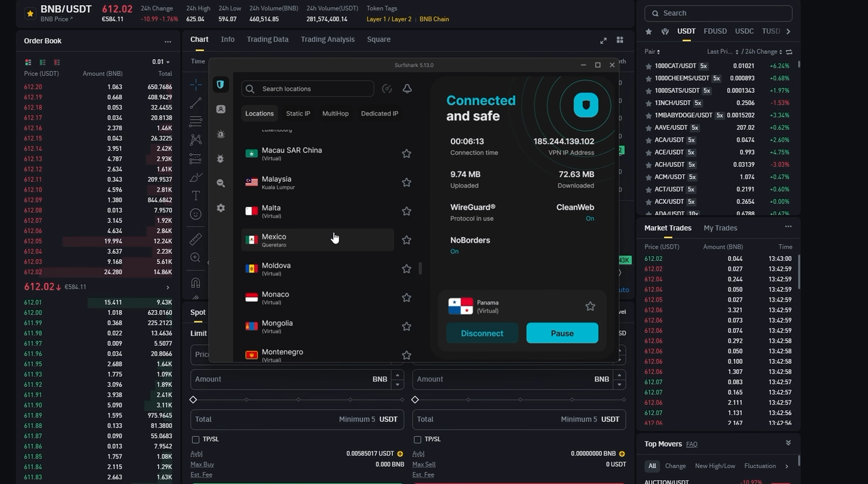
Task: Open the My Trades tab
Action: [720, 228]
